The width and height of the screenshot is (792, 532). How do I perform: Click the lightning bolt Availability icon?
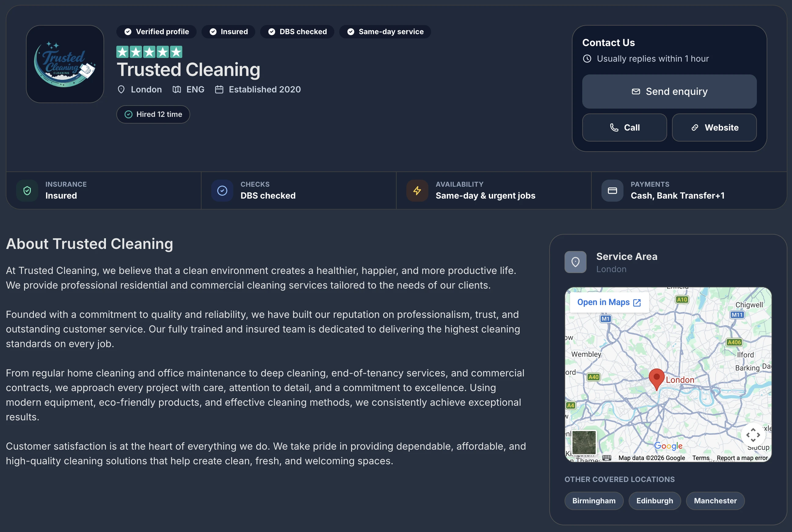(417, 191)
